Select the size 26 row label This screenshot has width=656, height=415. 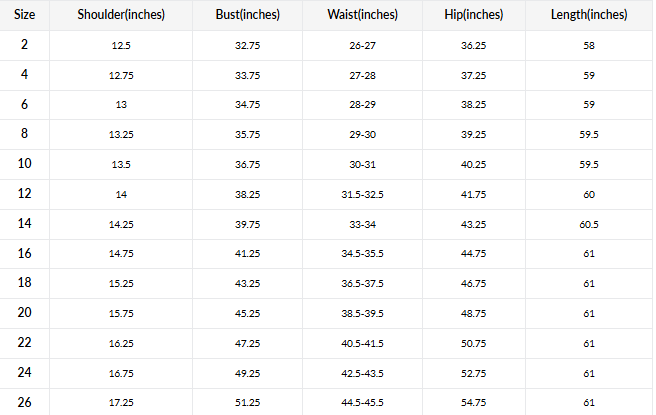(24, 402)
